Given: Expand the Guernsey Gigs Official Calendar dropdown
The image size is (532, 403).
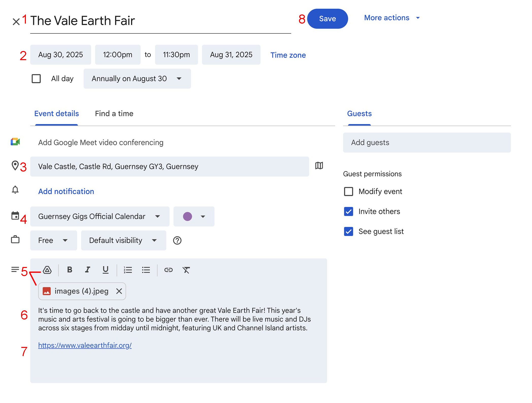Looking at the screenshot, I should point(100,216).
